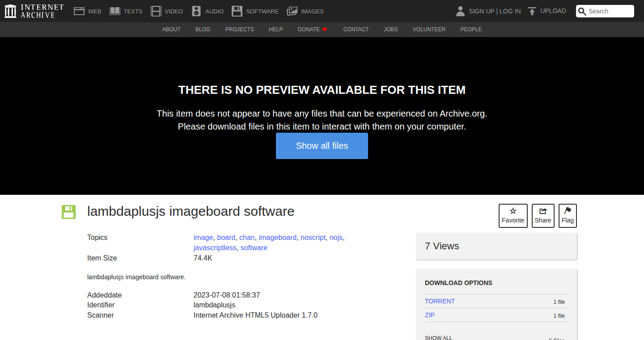Click the item title 'lambdaplusjs imageboard software'
The width and height of the screenshot is (644, 340).
(191, 211)
